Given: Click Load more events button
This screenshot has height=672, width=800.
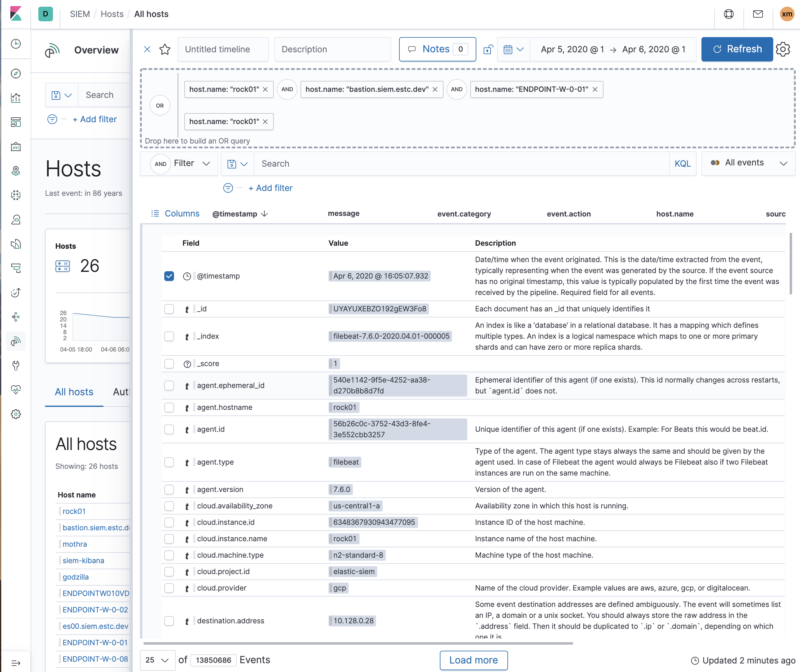Looking at the screenshot, I should (473, 660).
